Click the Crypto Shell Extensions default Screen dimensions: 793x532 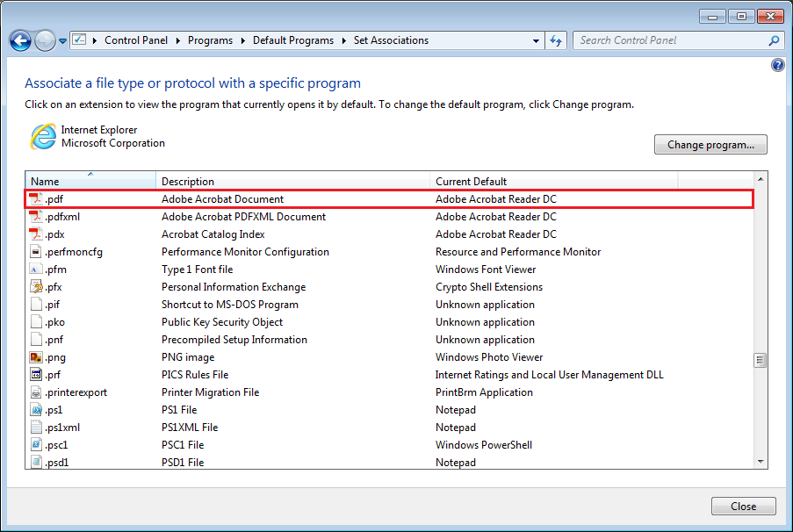(x=489, y=287)
